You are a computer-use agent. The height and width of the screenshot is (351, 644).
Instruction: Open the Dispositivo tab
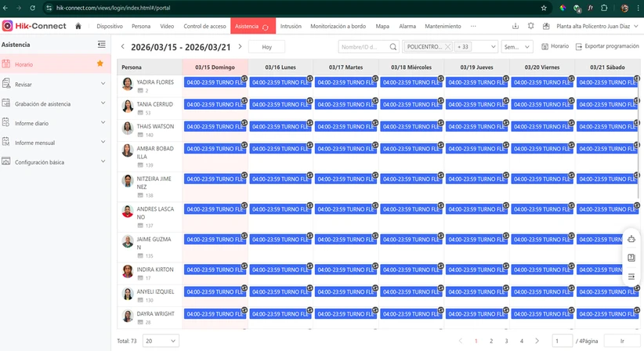(110, 26)
